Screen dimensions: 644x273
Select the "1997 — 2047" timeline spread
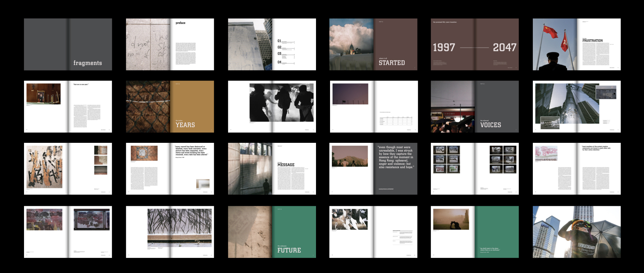click(475, 45)
